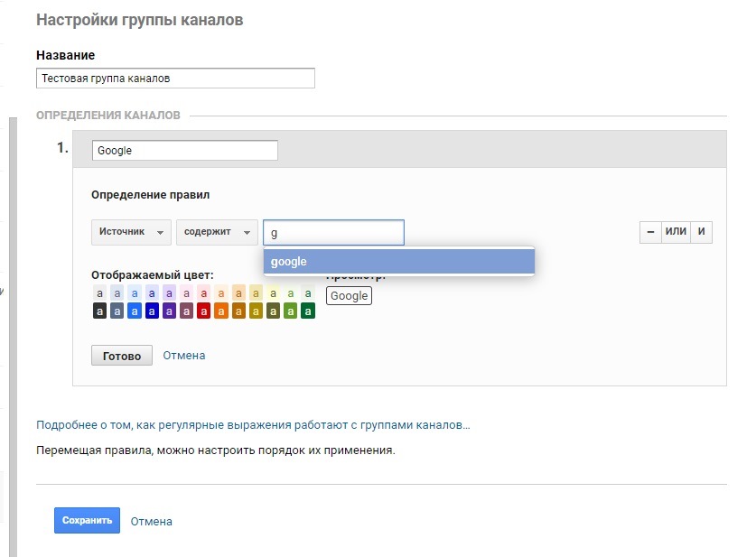The height and width of the screenshot is (557, 756).
Task: Click the Настройки группы каналов heading
Action: pyautogui.click(x=140, y=20)
